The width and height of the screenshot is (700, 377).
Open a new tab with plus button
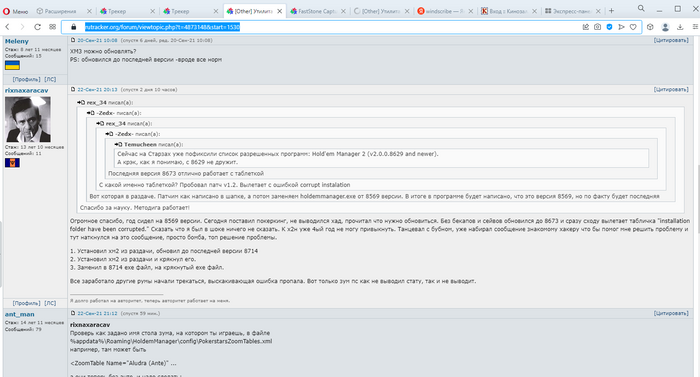click(612, 11)
